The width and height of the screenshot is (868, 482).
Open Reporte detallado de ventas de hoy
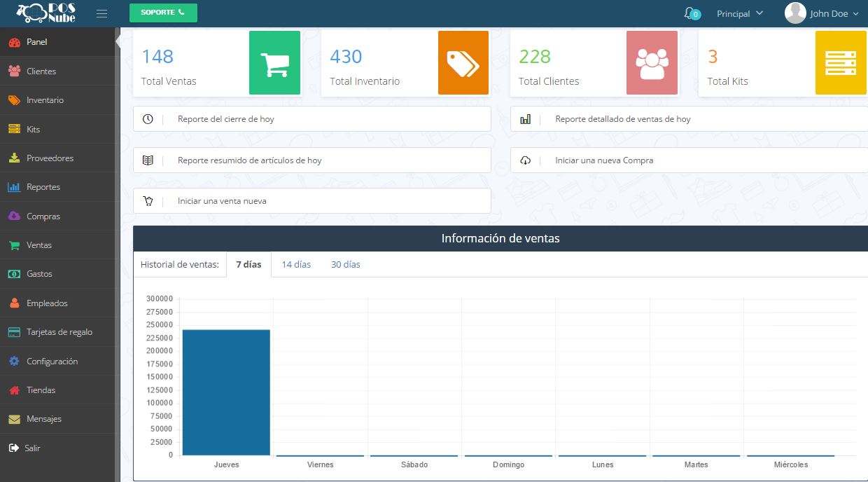tap(689, 119)
